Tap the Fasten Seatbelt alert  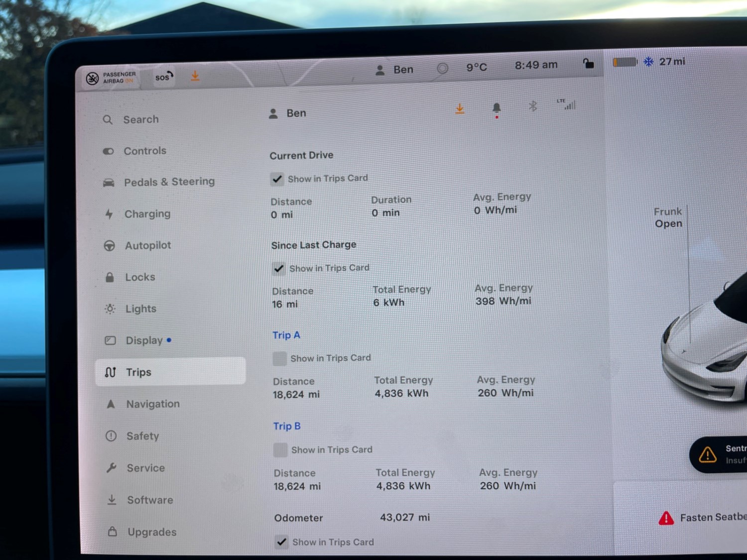coord(703,518)
